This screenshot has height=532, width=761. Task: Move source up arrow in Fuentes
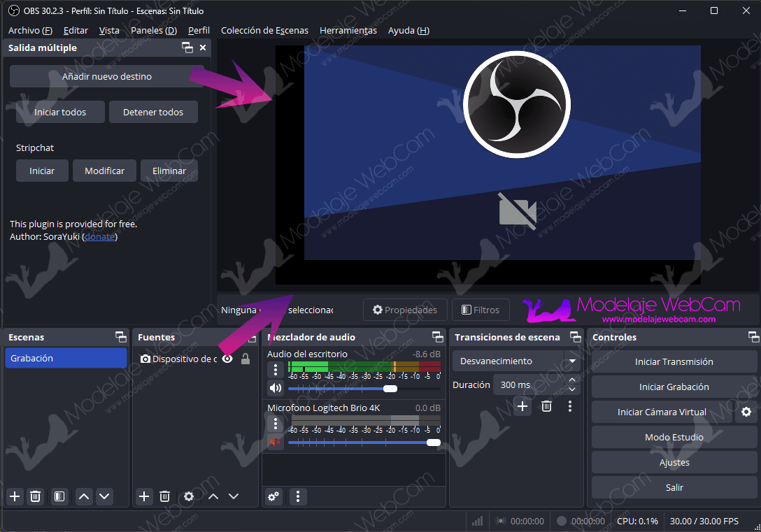click(x=213, y=496)
